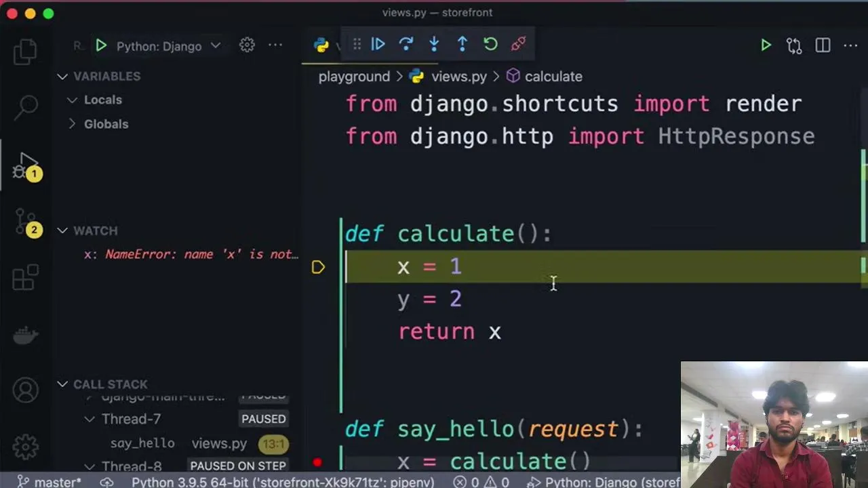Click Continue in the debug toolbar
Screen dimensions: 868x488
[378, 45]
